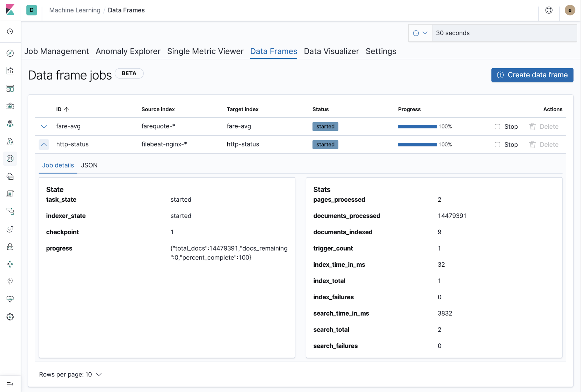
Task: Click the Create data frame button
Action: pyautogui.click(x=532, y=75)
